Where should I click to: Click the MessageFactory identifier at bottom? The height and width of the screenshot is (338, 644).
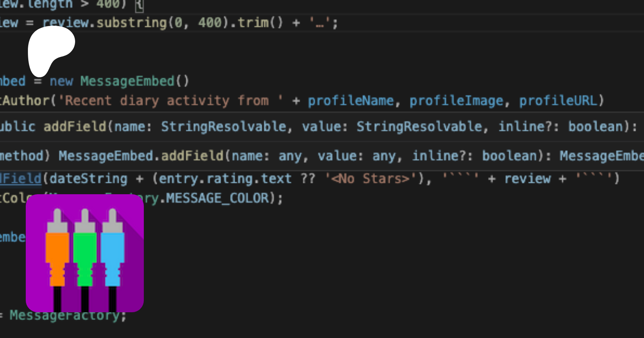(64, 315)
